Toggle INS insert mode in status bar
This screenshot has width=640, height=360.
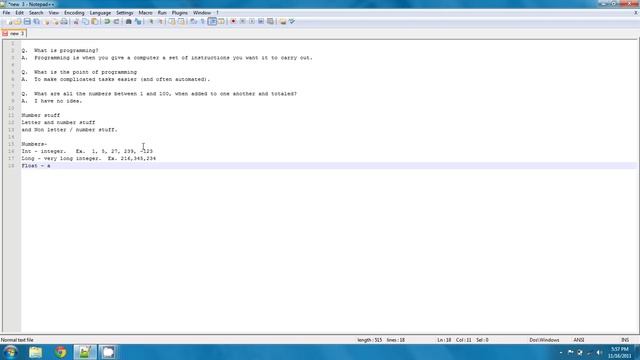pos(625,340)
